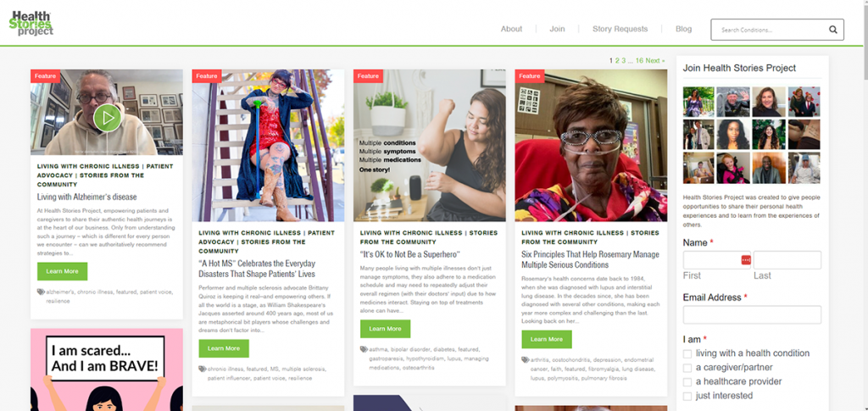868x411 pixels.
Task: Check 'living with a health condition'
Action: pyautogui.click(x=687, y=353)
